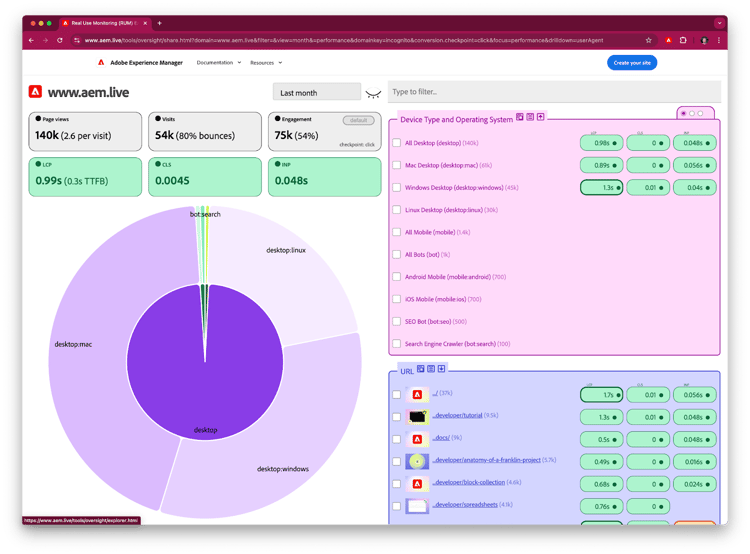Click the Adobe Experience Manager logo in navigation
750x554 pixels.
pyautogui.click(x=101, y=62)
